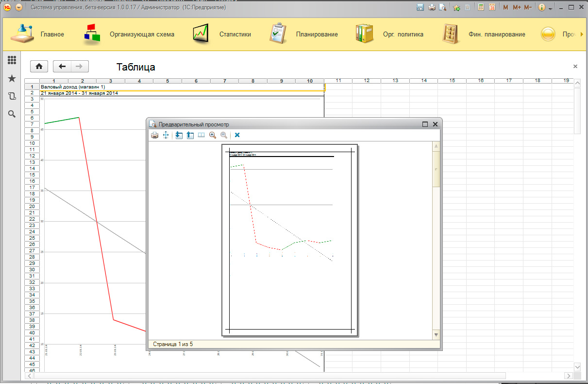
Task: Select column header 11
Action: (x=338, y=81)
